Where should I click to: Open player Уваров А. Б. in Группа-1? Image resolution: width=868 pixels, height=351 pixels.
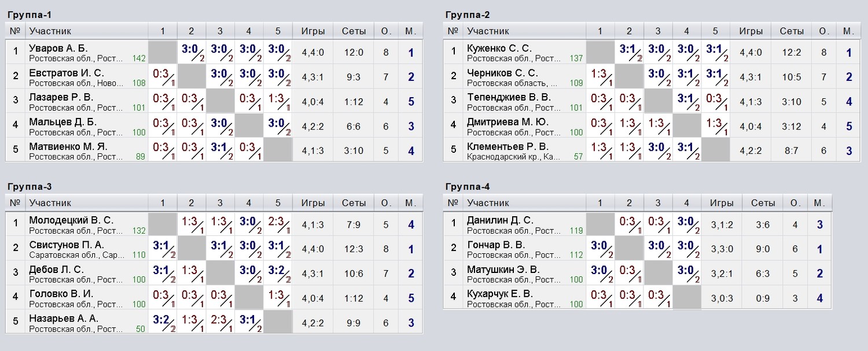pos(58,48)
